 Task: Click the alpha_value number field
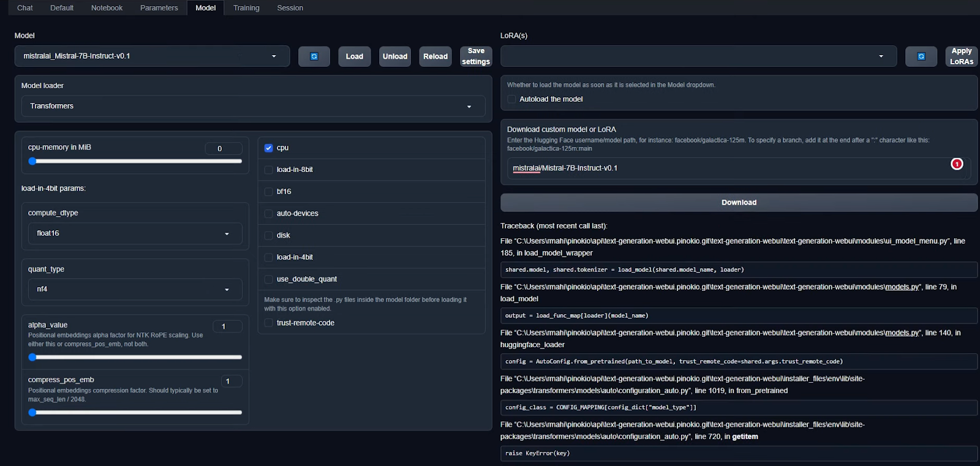(227, 326)
